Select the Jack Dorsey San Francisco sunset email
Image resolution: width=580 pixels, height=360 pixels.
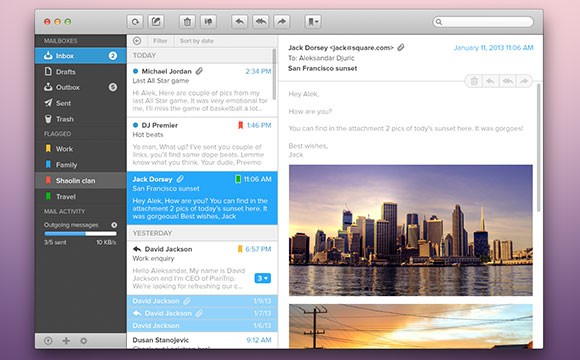coord(202,198)
